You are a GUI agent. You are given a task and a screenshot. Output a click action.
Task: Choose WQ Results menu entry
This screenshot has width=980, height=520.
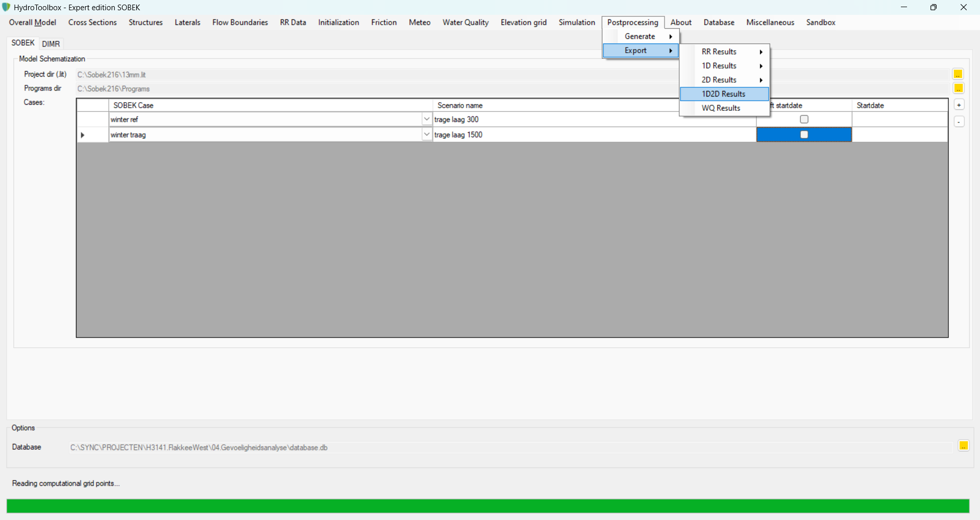[721, 108]
